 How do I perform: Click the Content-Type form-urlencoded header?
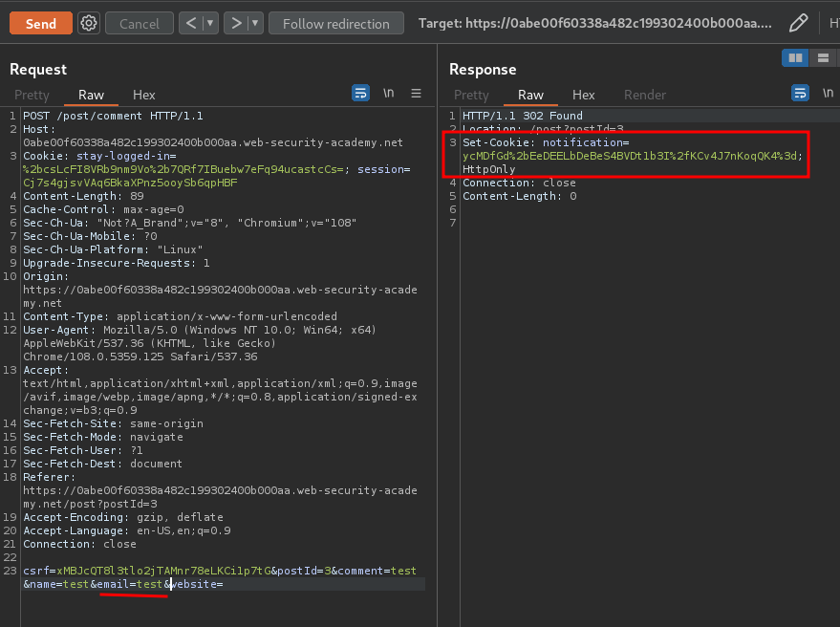pos(180,316)
